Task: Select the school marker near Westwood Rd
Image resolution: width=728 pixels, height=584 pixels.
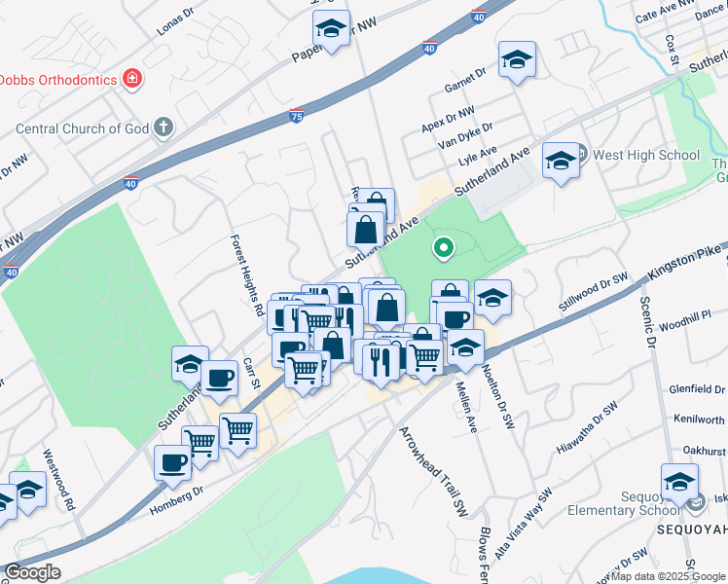Action: (28, 492)
